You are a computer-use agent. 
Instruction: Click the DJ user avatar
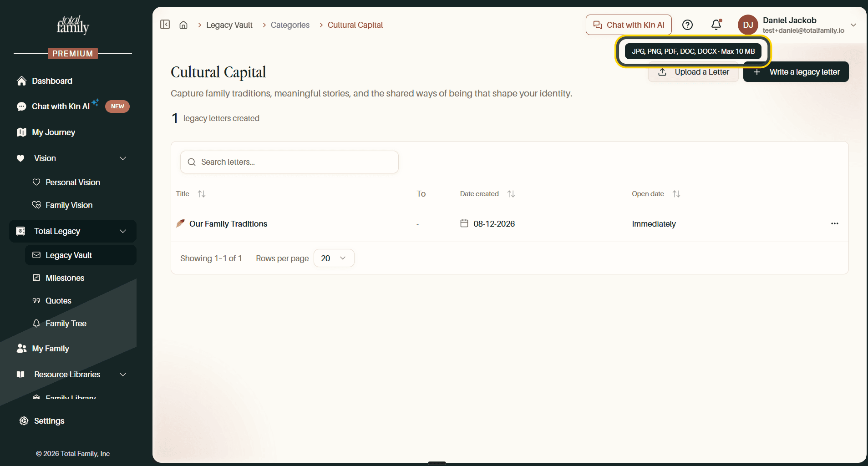point(748,25)
